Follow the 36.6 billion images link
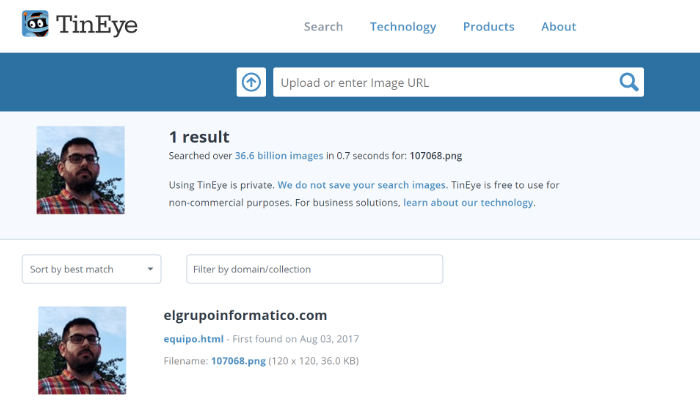700x401 pixels. point(279,156)
